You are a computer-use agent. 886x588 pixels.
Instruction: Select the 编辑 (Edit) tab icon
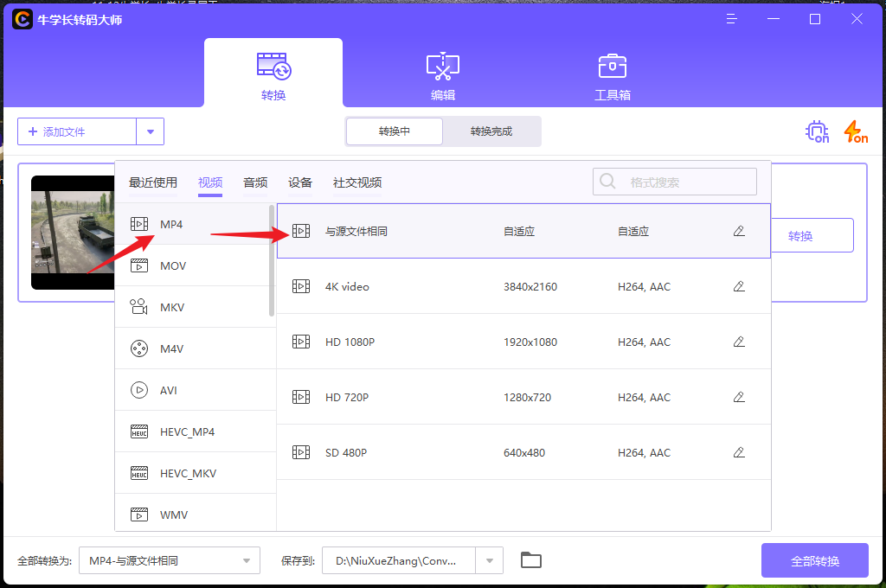pyautogui.click(x=442, y=65)
